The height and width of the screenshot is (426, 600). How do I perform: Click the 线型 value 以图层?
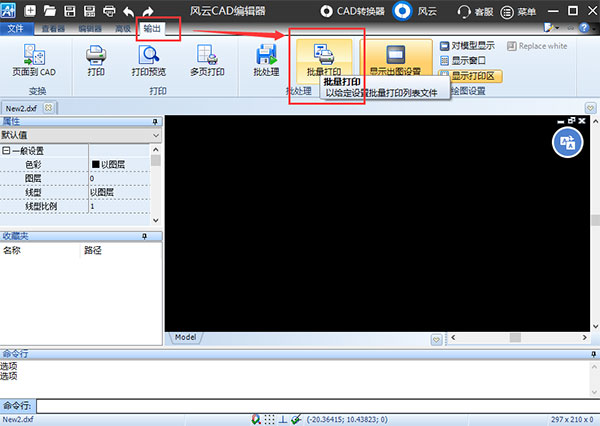click(119, 193)
